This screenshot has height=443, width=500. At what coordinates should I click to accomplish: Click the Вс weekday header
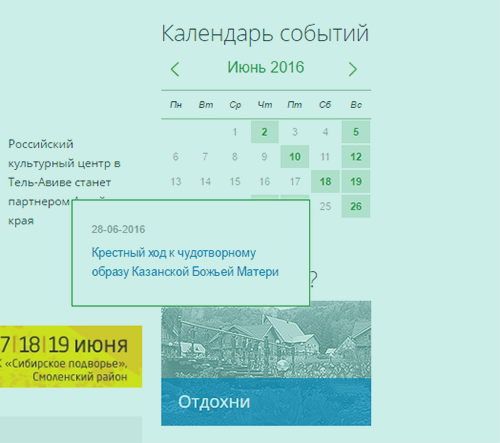pyautogui.click(x=356, y=105)
